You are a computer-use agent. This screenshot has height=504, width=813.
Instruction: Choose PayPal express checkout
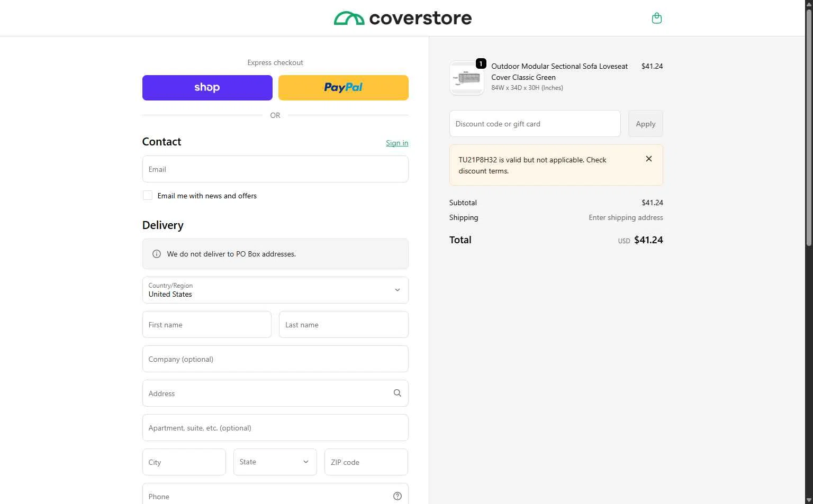(x=344, y=88)
